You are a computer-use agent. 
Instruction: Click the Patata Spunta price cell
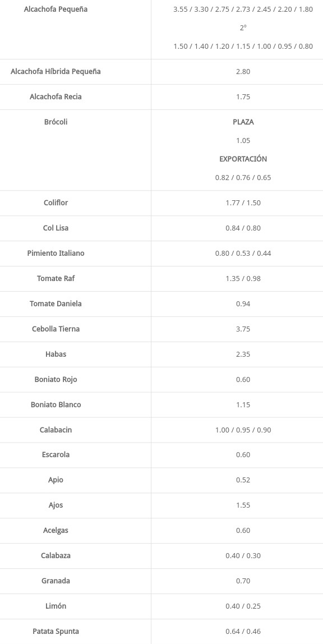click(x=243, y=631)
